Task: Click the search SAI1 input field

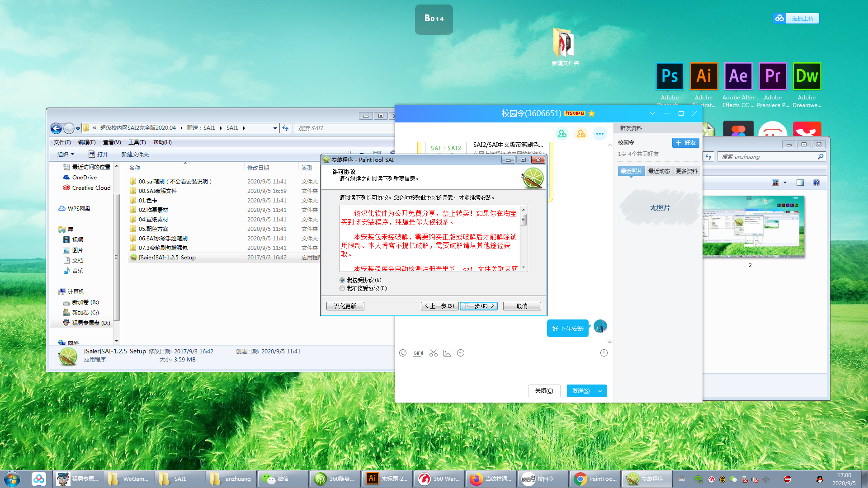Action: 344,128
